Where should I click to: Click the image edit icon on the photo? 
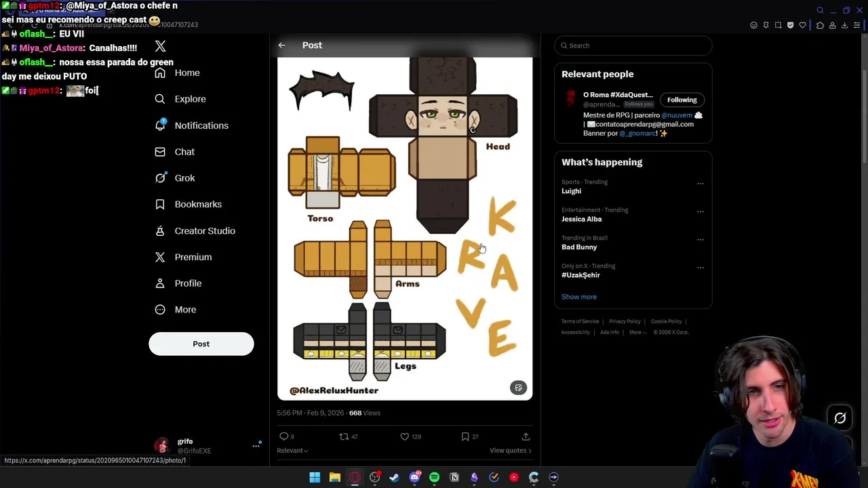point(518,388)
